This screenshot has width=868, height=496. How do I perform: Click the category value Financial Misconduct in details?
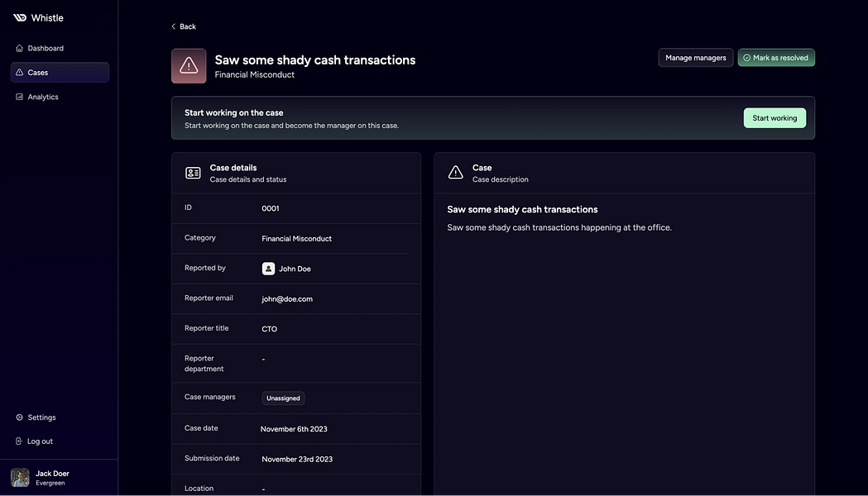(x=297, y=239)
